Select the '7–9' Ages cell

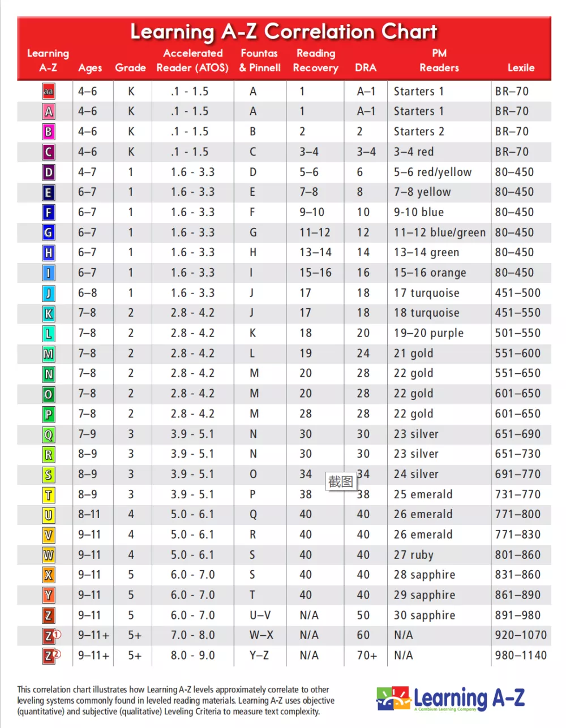point(87,434)
